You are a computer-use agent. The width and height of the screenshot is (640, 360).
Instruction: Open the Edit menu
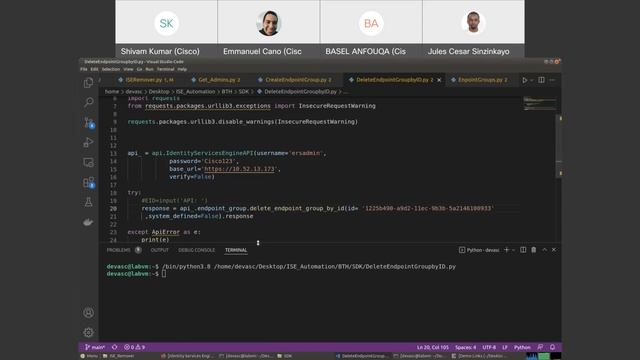pyautogui.click(x=94, y=69)
